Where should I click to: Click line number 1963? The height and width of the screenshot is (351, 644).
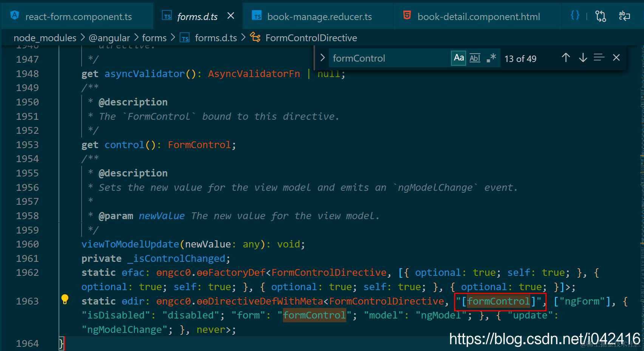27,301
